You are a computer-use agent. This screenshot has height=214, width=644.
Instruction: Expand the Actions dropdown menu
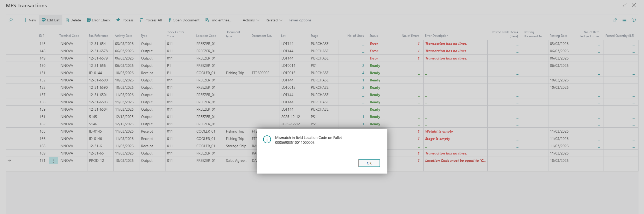point(251,20)
